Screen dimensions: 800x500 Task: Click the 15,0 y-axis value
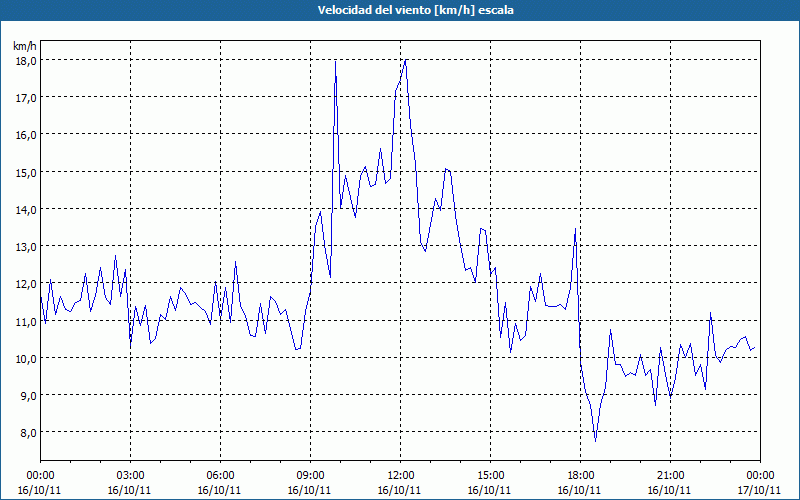pos(25,172)
